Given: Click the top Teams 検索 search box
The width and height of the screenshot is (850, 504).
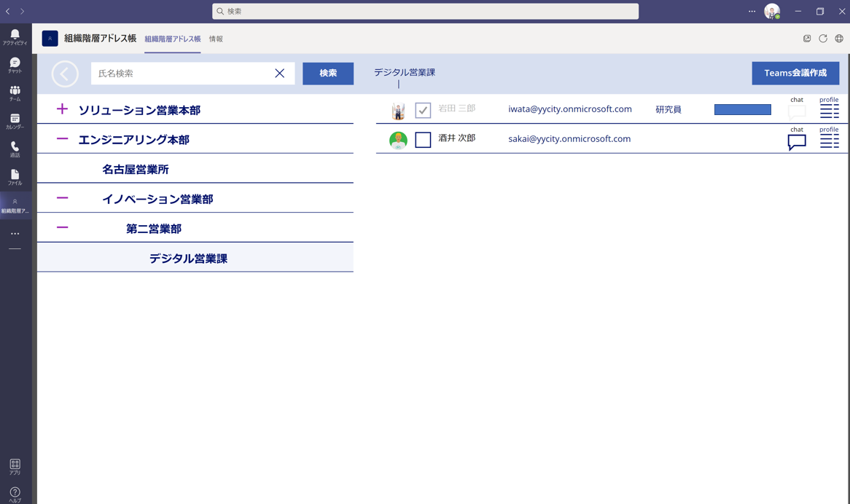Looking at the screenshot, I should [x=425, y=12].
